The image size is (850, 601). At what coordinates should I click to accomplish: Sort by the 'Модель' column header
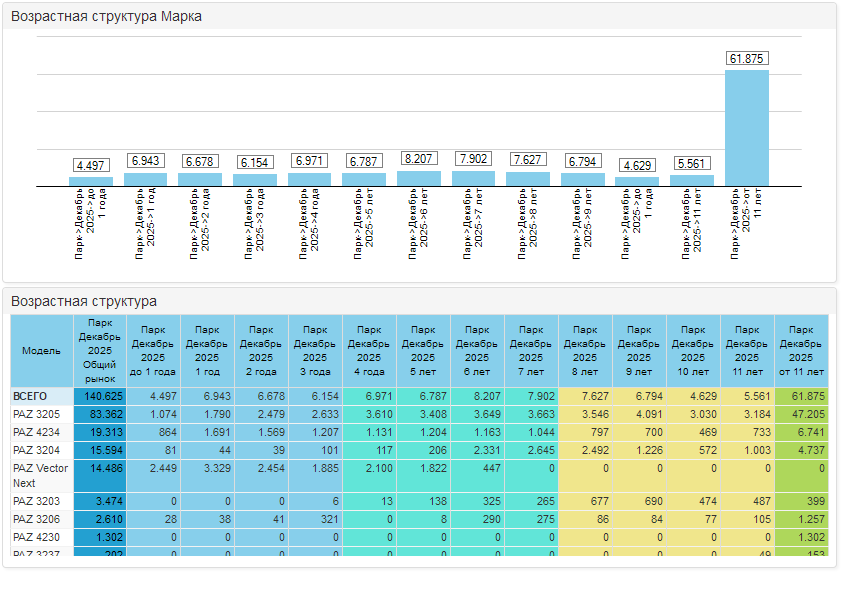tap(41, 351)
